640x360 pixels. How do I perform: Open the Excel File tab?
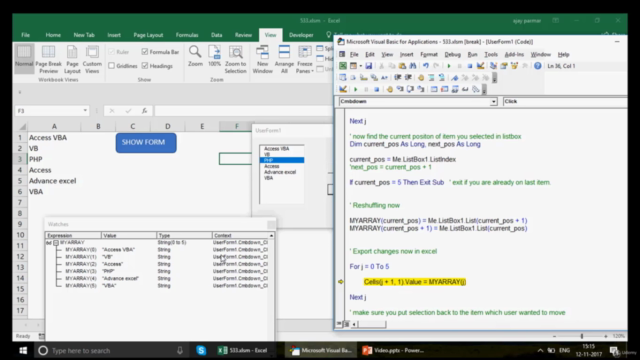[25, 35]
